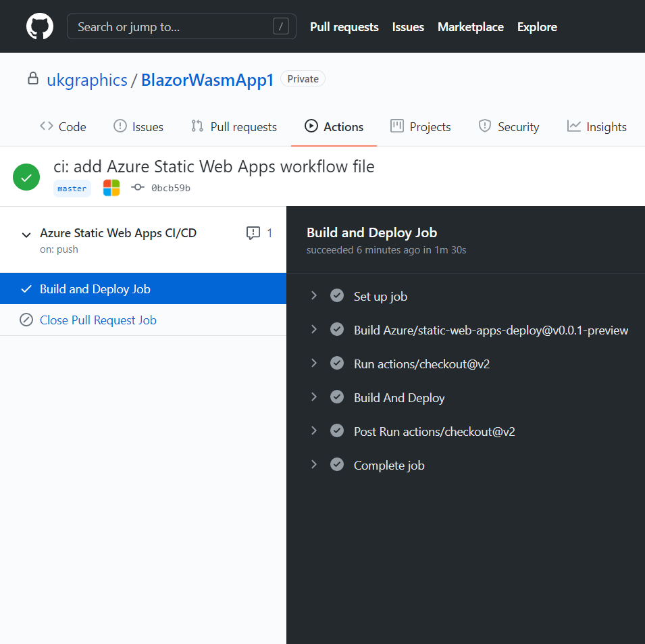This screenshot has width=645, height=644.
Task: Expand Run actions/checkout@v2 step
Action: click(x=314, y=363)
